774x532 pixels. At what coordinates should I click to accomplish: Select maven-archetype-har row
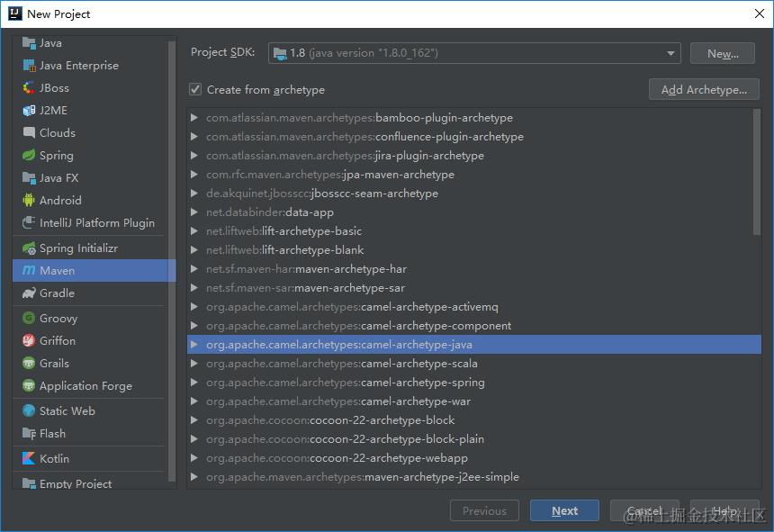474,269
